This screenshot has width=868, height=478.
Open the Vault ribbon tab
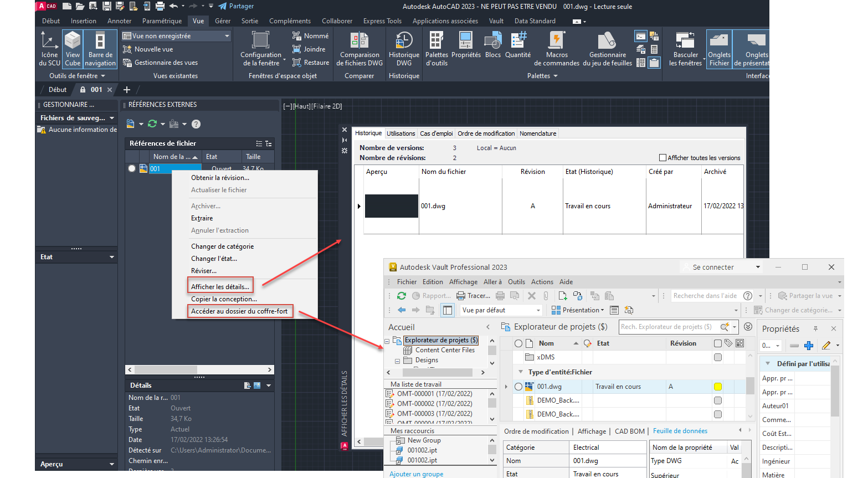click(496, 21)
